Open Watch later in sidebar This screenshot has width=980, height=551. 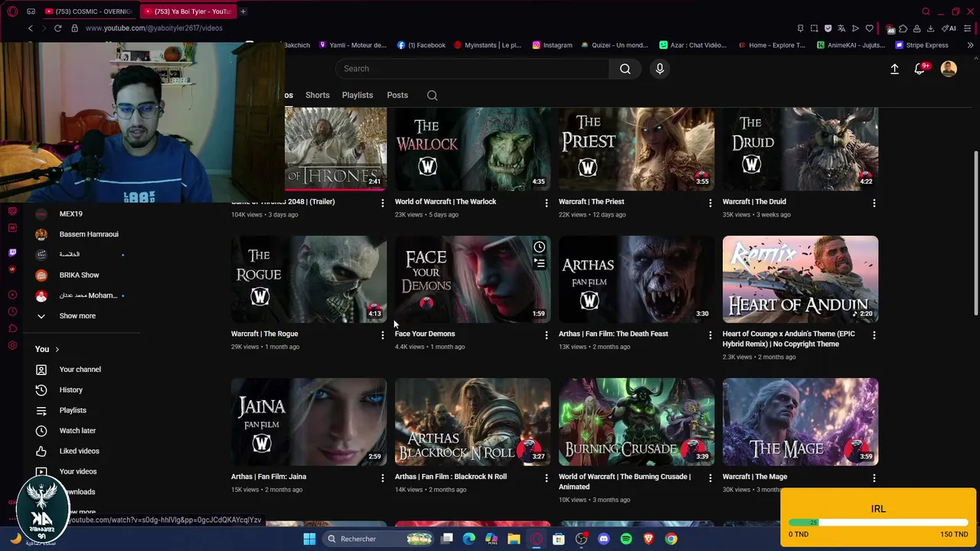point(77,431)
